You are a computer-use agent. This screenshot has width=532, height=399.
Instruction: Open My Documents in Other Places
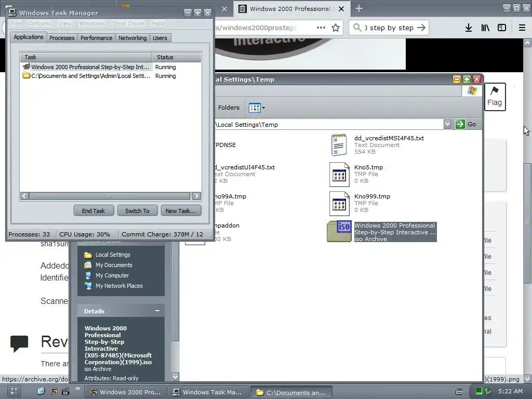[x=114, y=265]
